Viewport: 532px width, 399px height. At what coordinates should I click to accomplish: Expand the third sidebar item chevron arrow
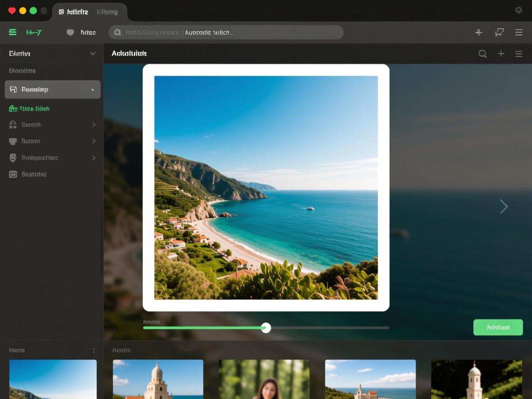[94, 158]
